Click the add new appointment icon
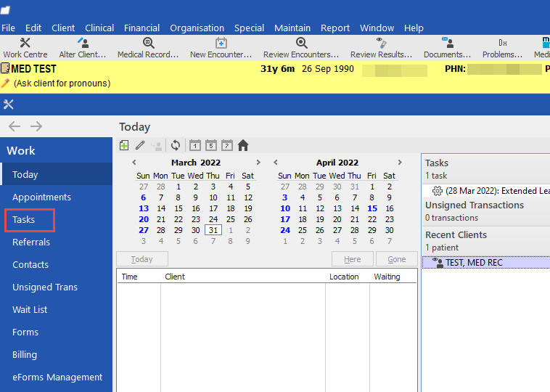The width and height of the screenshot is (550, 392). pyautogui.click(x=124, y=145)
